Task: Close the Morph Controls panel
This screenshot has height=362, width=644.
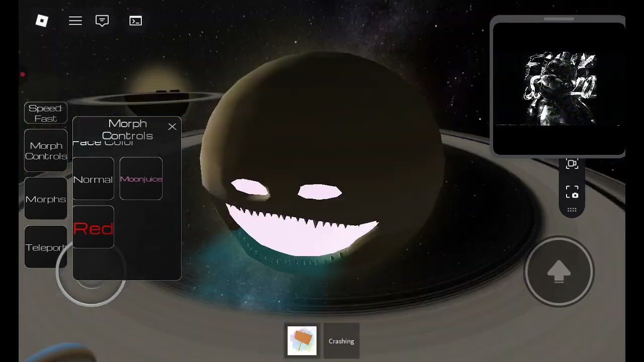Action: [172, 126]
